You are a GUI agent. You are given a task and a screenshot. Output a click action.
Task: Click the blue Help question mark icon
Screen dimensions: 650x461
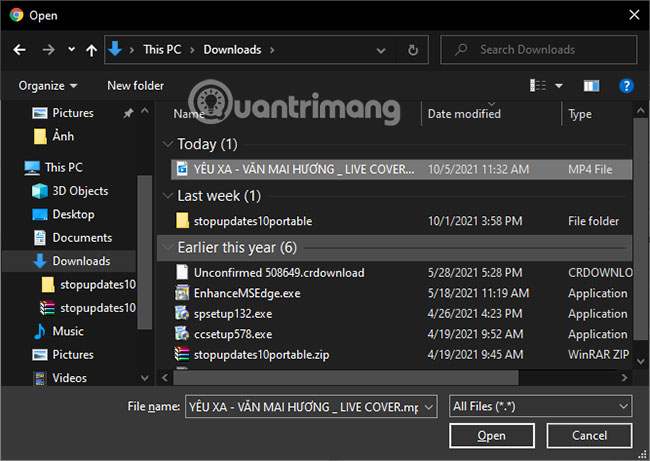[626, 86]
